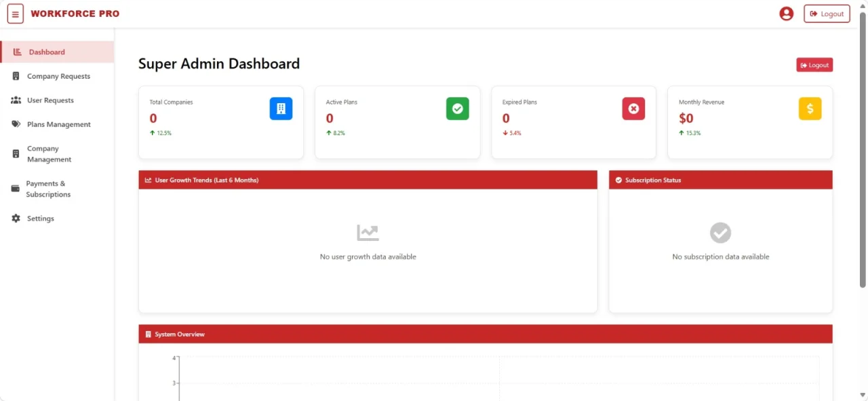The height and width of the screenshot is (401, 868).
Task: Click the User Growth Trends (Last 6 Months) title
Action: coord(207,180)
